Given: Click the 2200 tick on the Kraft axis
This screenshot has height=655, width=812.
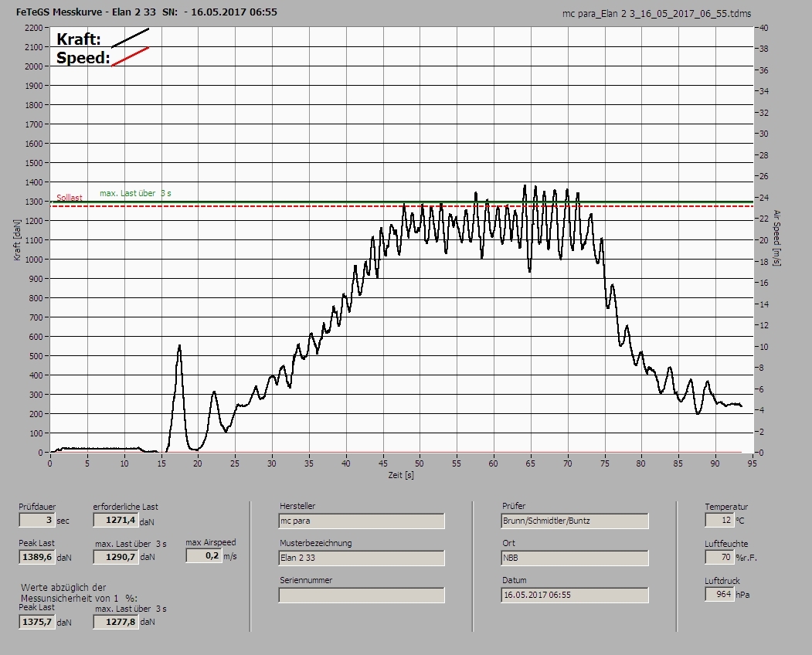Looking at the screenshot, I should (33, 28).
